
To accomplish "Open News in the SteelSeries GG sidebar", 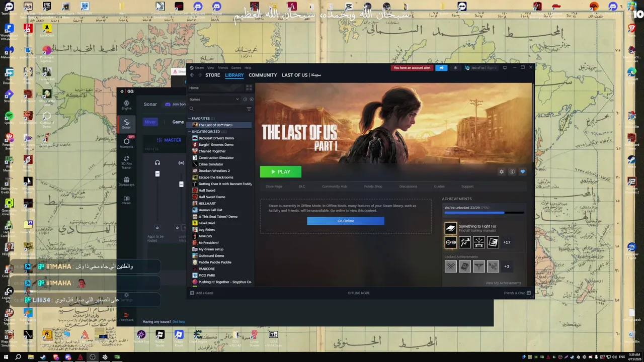I will tap(126, 200).
